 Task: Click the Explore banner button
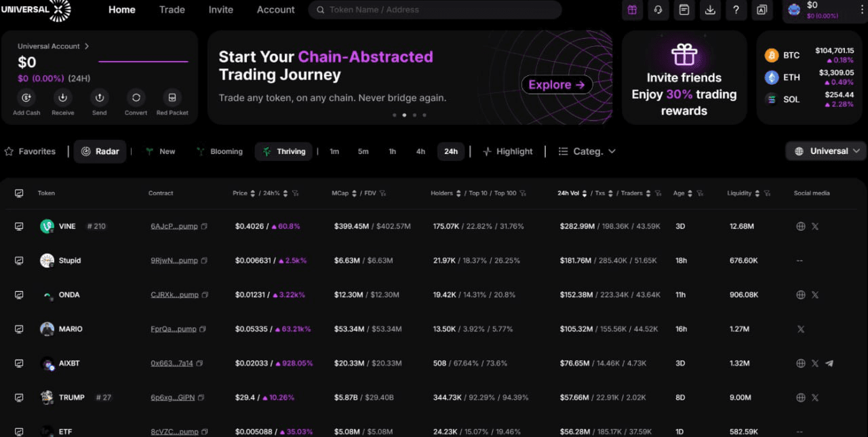[556, 85]
